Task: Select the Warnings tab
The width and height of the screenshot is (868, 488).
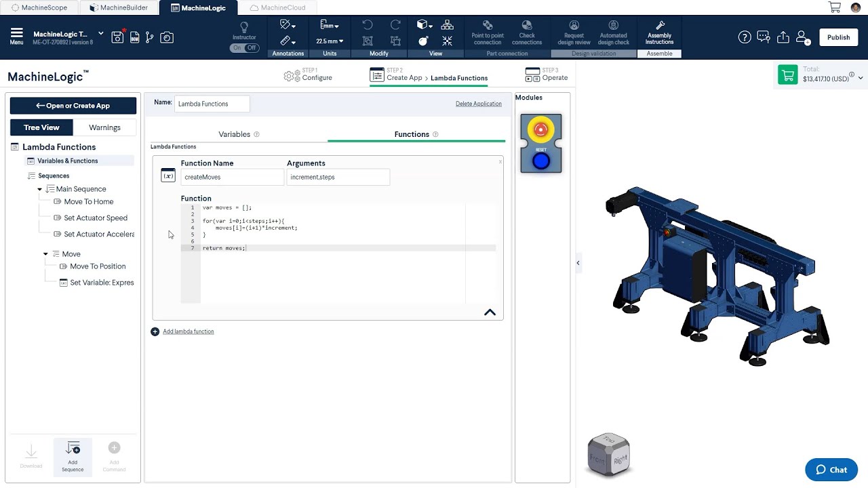Action: [104, 127]
